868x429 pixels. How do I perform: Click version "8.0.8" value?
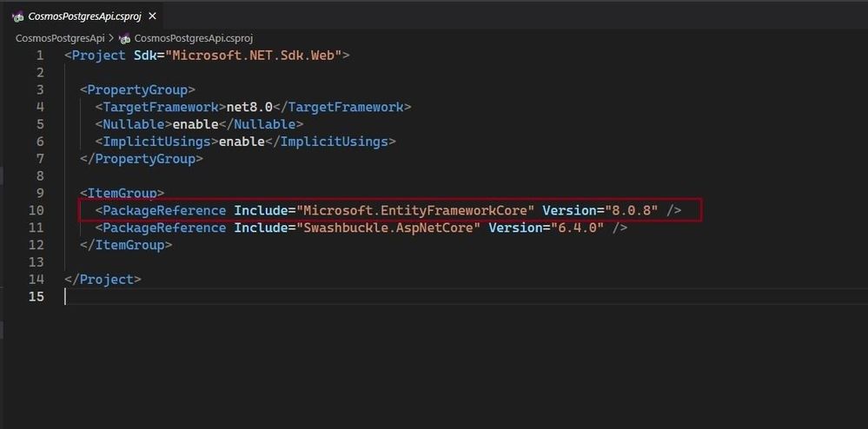click(x=631, y=210)
